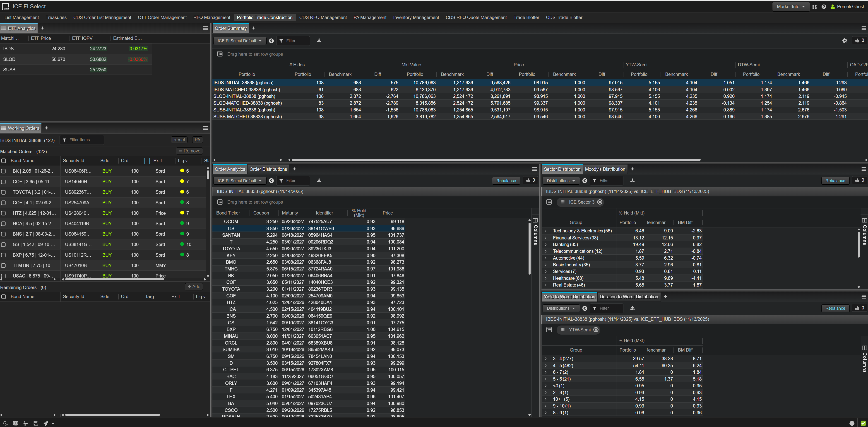Select all Matched Orders via header checkbox

pos(4,161)
